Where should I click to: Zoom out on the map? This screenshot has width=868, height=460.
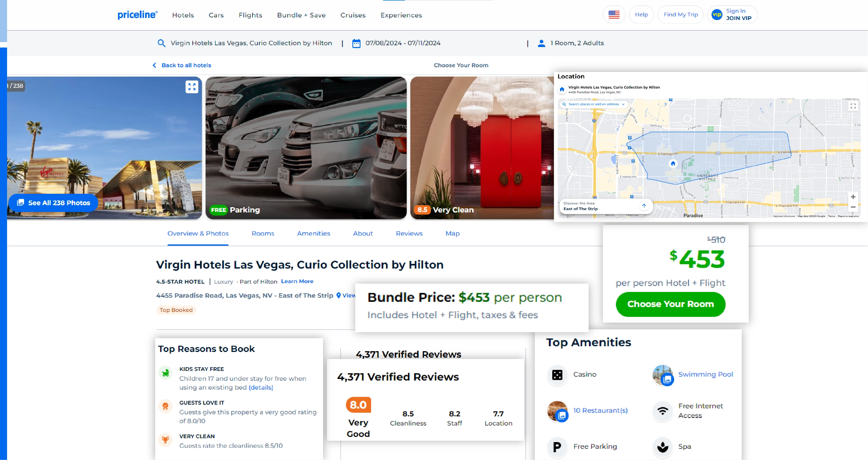click(x=853, y=207)
